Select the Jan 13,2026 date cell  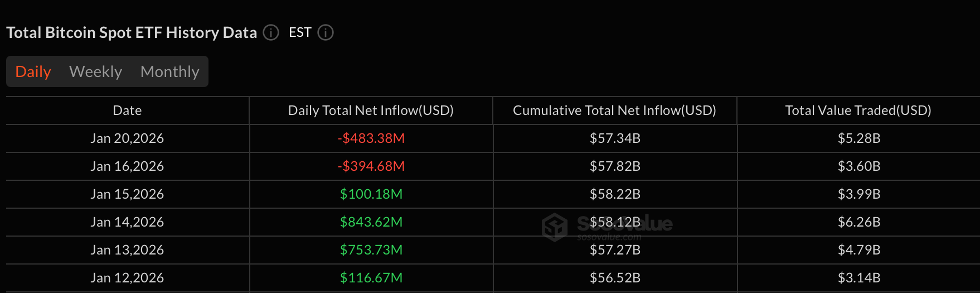127,250
